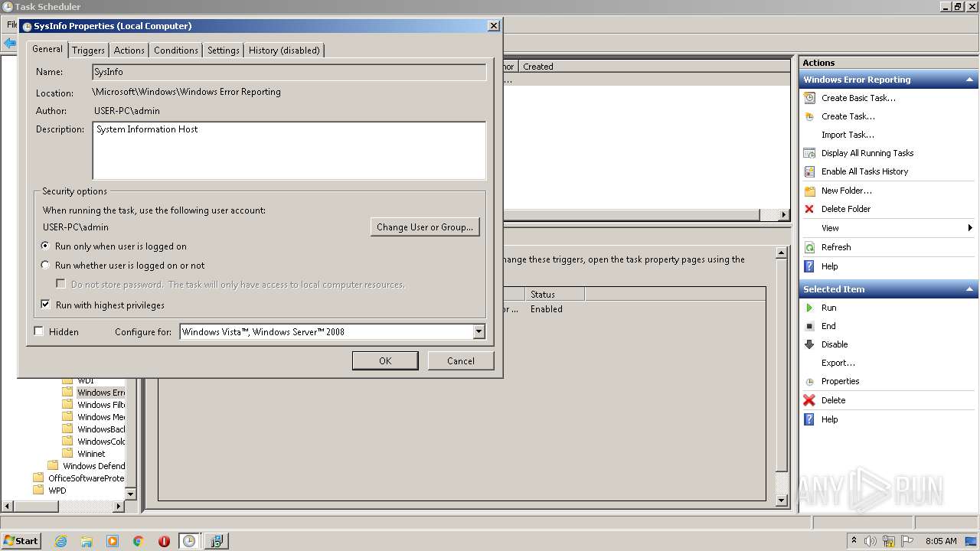The width and height of the screenshot is (980, 551).
Task: Click the last taskbar button beside Task Scheduler
Action: pos(216,541)
